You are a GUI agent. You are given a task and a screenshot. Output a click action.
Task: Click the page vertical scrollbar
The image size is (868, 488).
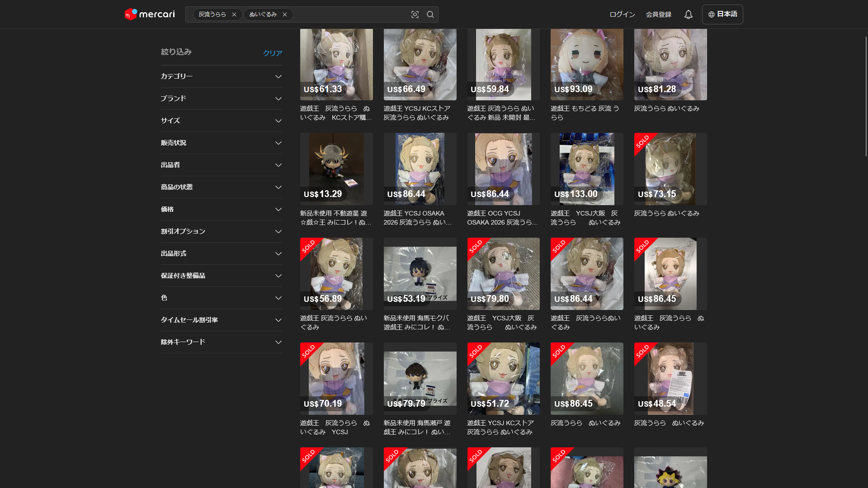click(866, 96)
